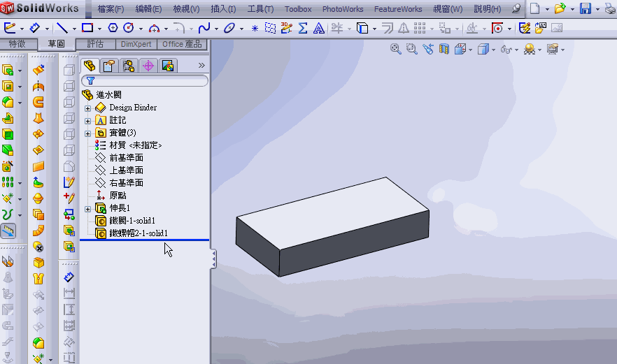Open the 插入(I) menu

point(223,8)
